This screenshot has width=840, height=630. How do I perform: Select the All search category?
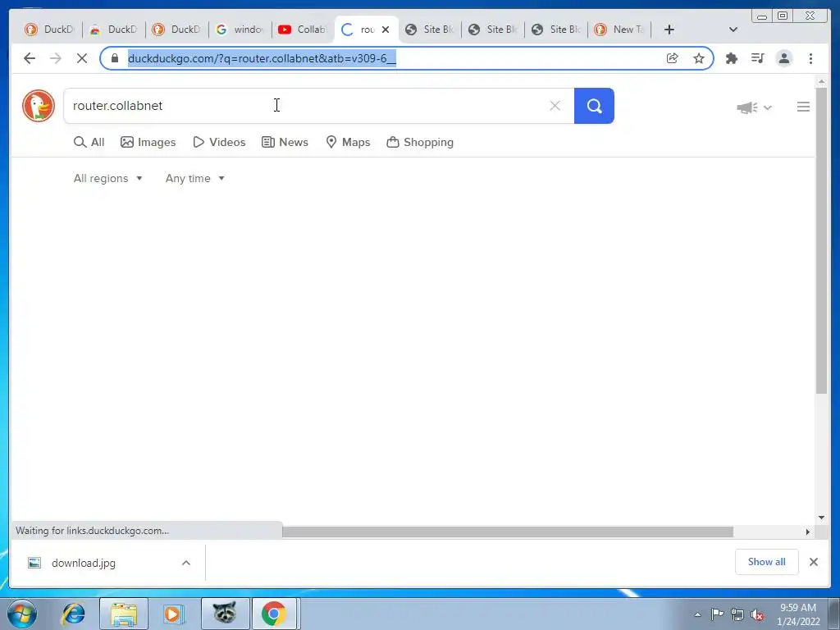click(x=89, y=142)
